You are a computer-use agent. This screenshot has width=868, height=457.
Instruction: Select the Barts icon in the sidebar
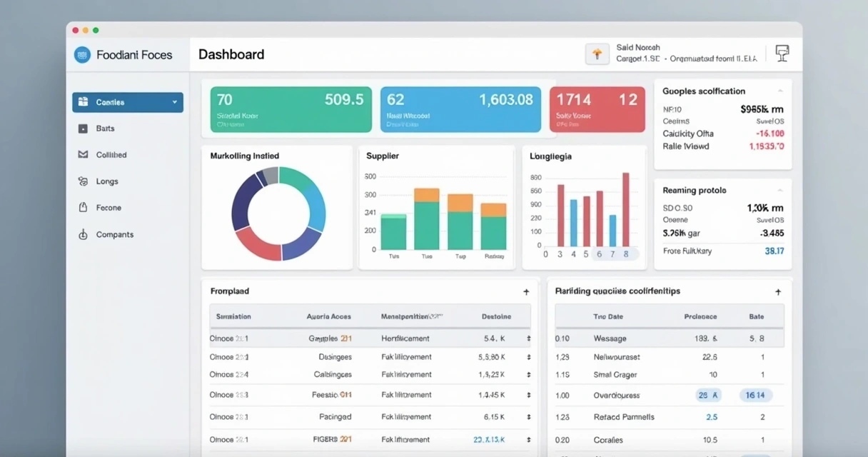[82, 129]
